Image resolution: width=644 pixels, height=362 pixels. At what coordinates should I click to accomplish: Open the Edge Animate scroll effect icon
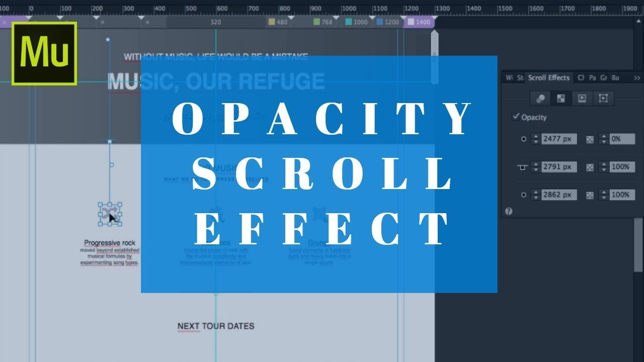[603, 99]
